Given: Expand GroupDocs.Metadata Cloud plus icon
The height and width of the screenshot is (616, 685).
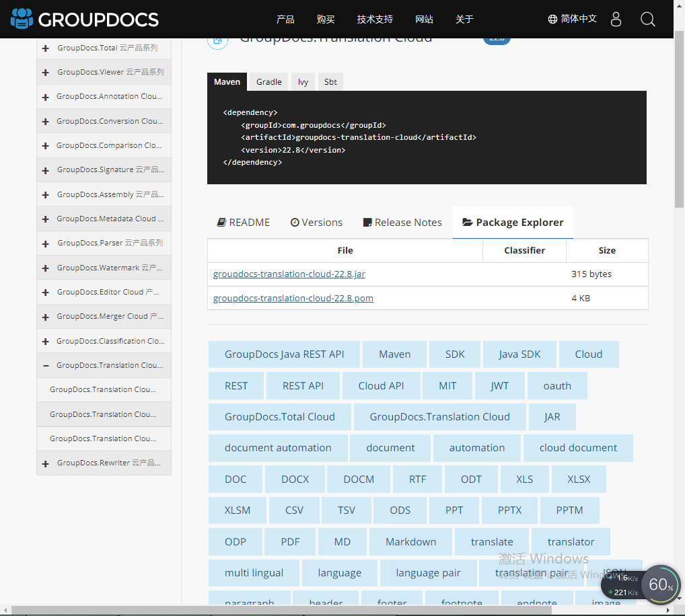Looking at the screenshot, I should pos(46,219).
